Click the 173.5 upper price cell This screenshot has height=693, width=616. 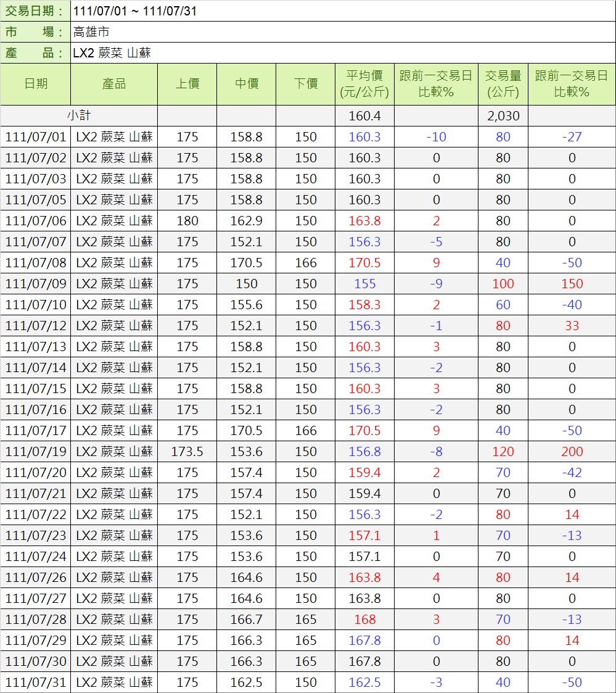187,452
